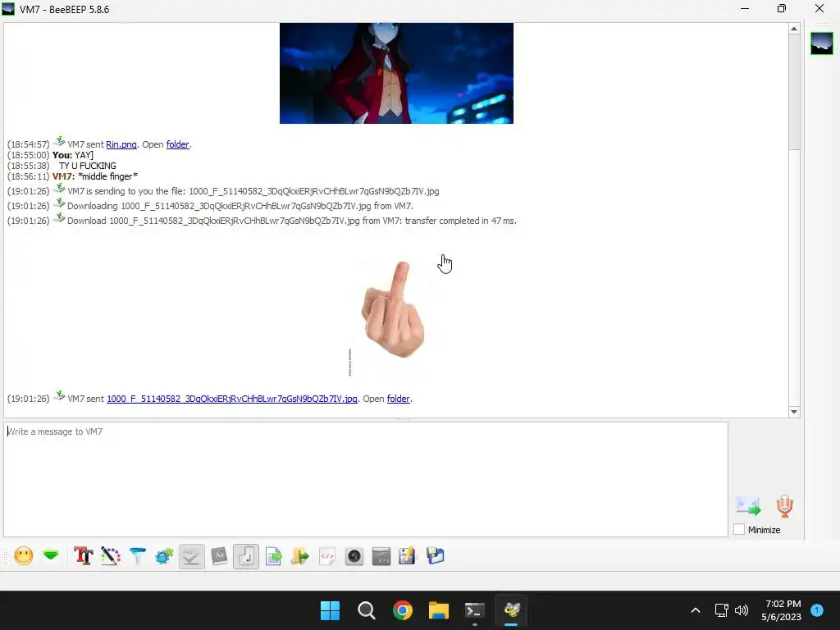Click the chat scrollbar down arrow

(x=794, y=412)
